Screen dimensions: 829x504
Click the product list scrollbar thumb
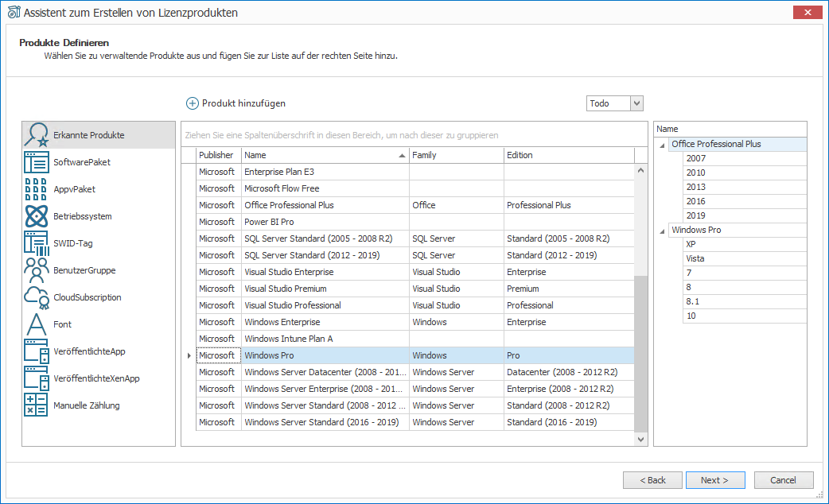(x=640, y=354)
